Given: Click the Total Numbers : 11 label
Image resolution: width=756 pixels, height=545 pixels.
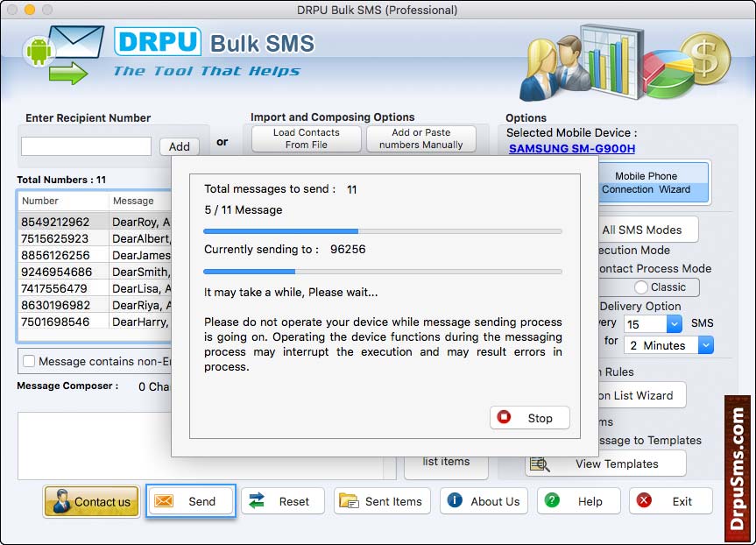Looking at the screenshot, I should point(61,180).
